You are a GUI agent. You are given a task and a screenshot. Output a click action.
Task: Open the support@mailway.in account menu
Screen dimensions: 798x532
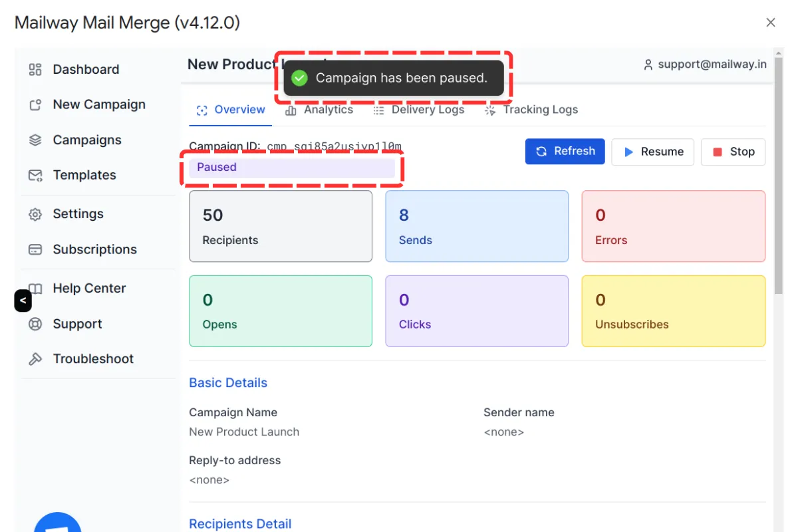[x=705, y=65]
